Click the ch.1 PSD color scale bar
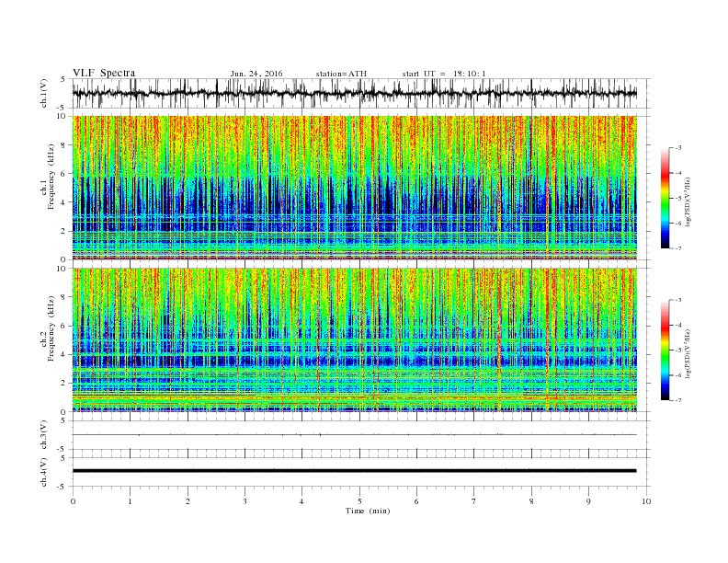The width and height of the screenshot is (728, 563). (665, 198)
